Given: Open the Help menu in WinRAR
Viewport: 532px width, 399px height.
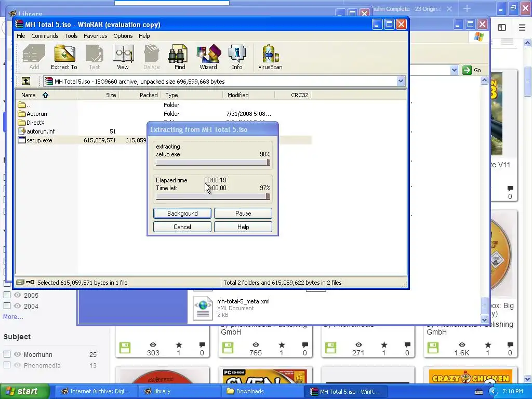Looking at the screenshot, I should (144, 36).
